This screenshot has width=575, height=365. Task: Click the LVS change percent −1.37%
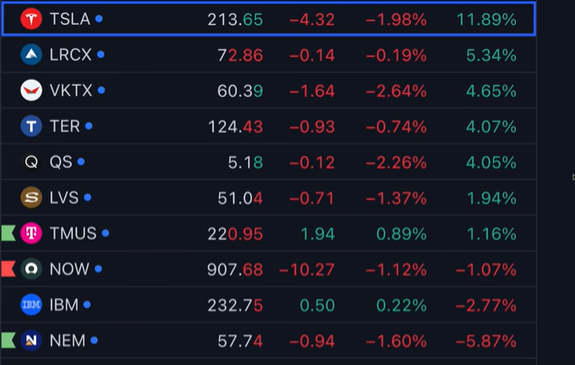click(x=396, y=198)
